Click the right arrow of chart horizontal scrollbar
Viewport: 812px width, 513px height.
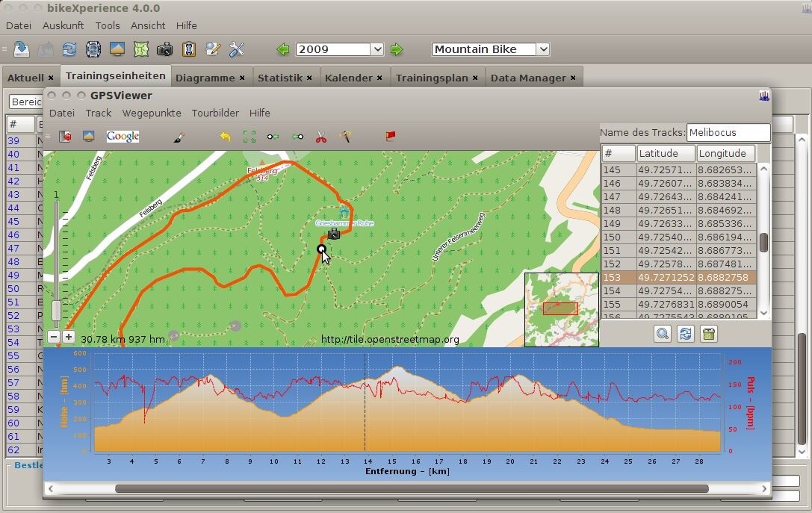tap(764, 488)
